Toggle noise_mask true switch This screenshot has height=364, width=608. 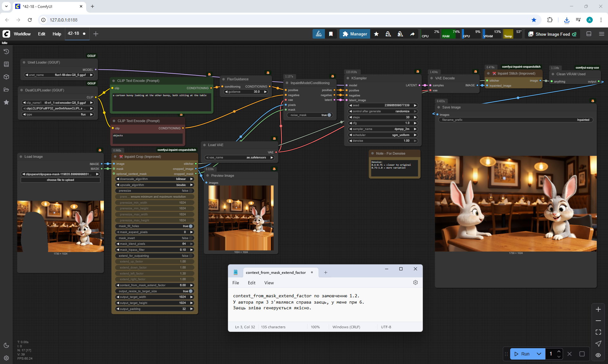(329, 115)
